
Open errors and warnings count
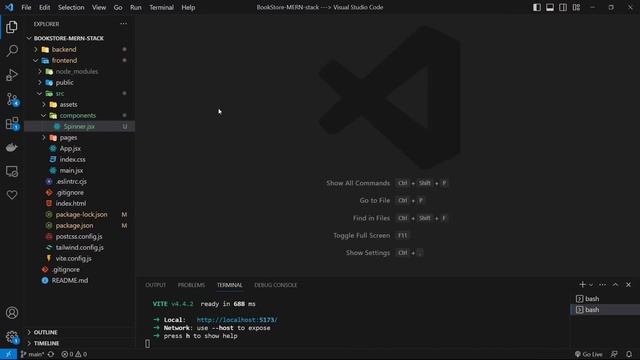click(74, 354)
